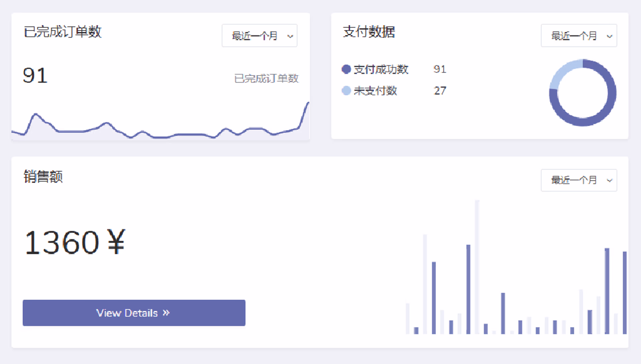Click the rightmost dark bar in sales chart
This screenshot has width=641, height=364.
coord(625,293)
